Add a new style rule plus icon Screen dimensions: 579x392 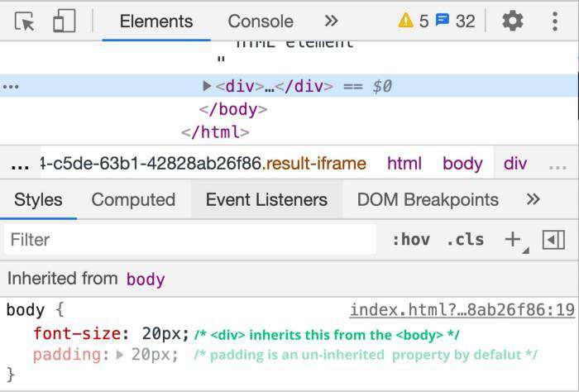click(x=513, y=240)
